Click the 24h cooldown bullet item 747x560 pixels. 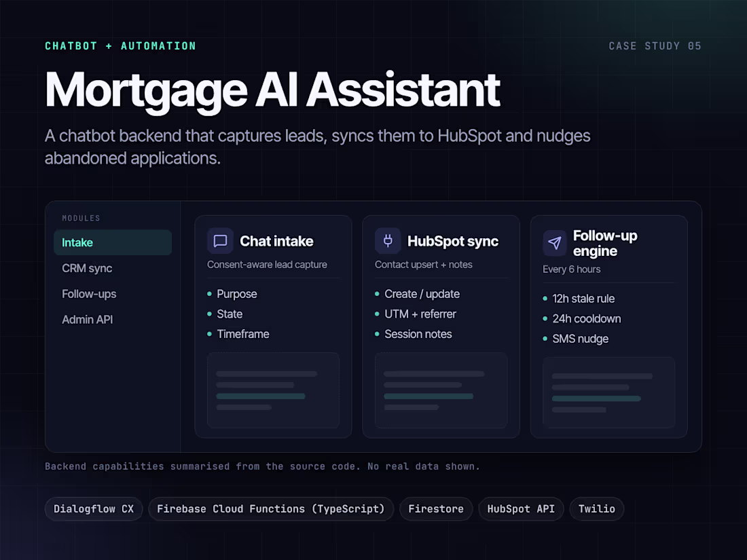coord(582,318)
